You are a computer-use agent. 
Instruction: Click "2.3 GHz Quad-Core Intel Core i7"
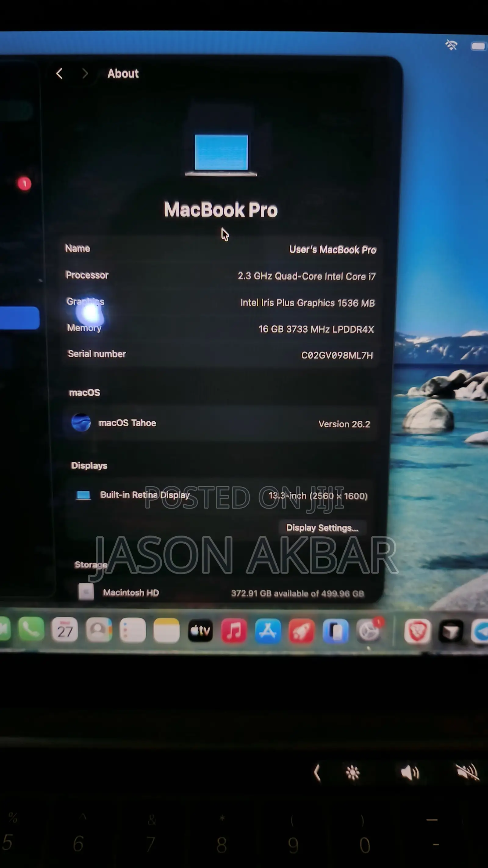click(307, 276)
